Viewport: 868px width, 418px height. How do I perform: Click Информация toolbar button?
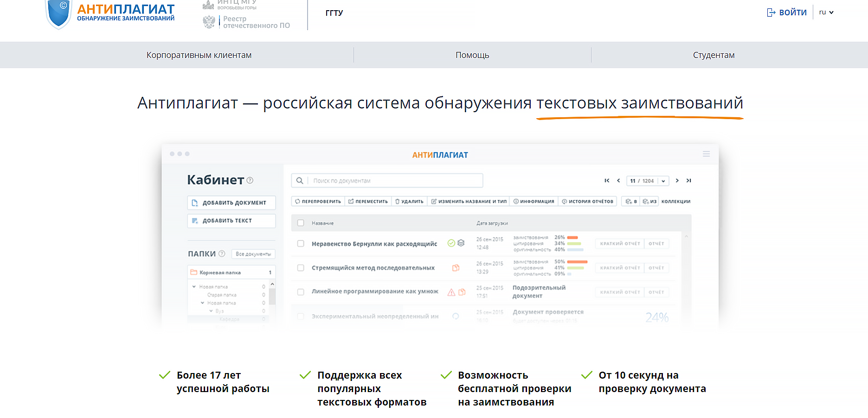(534, 202)
